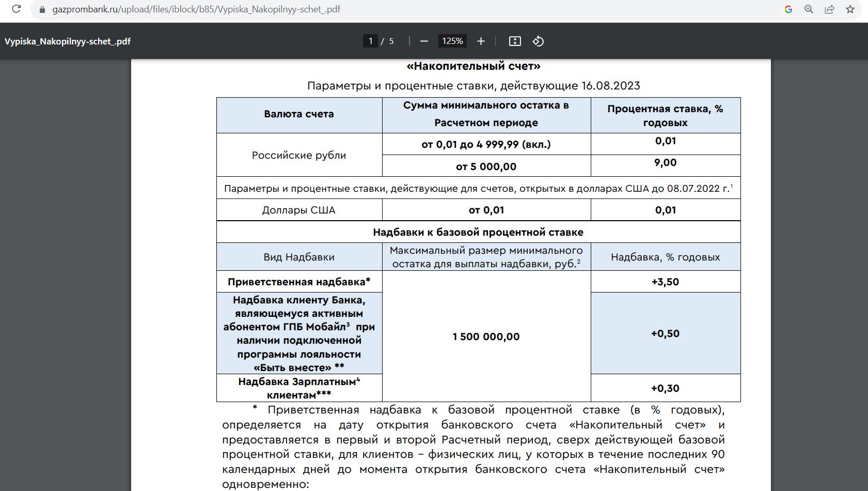868x491 pixels.
Task: Click 'Сумма минимального остатка' header cell
Action: coord(486,115)
